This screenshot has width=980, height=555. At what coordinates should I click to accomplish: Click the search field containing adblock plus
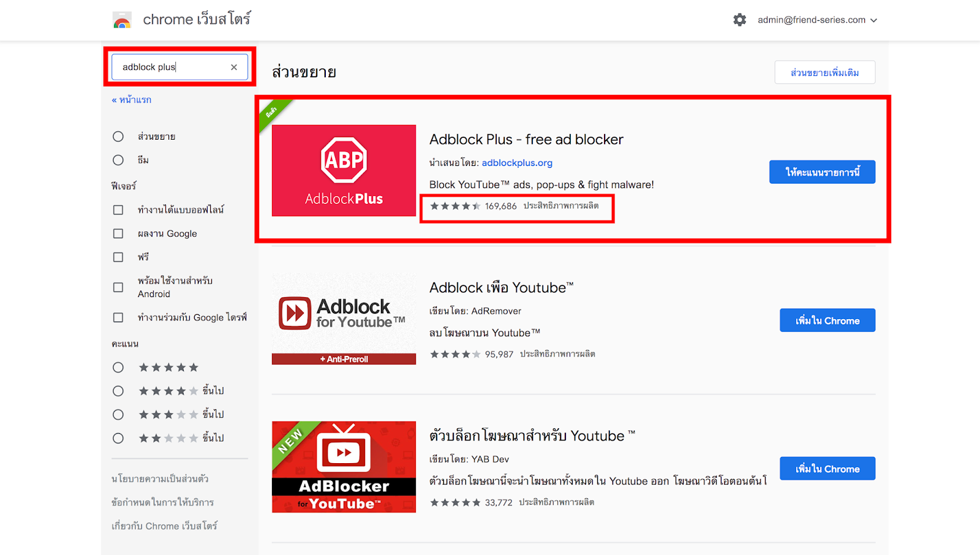(179, 67)
